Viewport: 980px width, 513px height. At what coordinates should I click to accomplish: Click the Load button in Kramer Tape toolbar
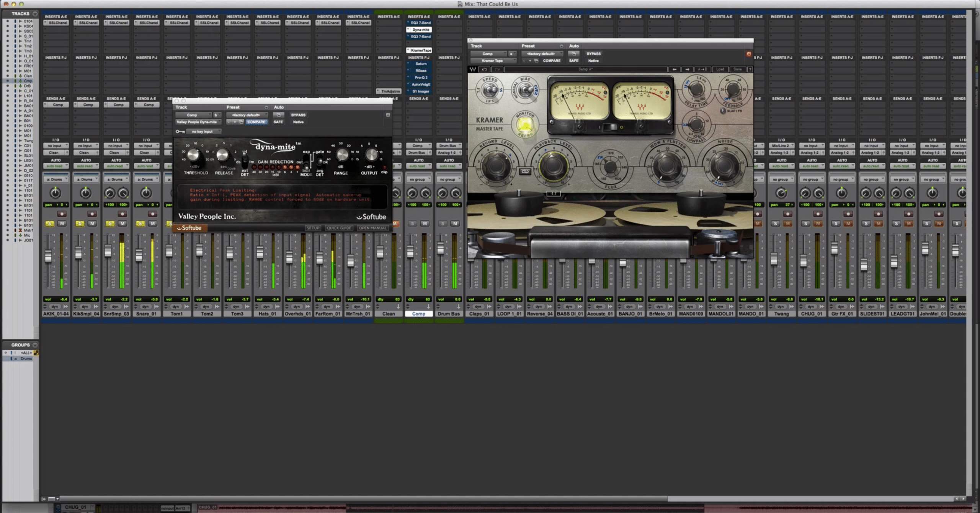(x=720, y=69)
